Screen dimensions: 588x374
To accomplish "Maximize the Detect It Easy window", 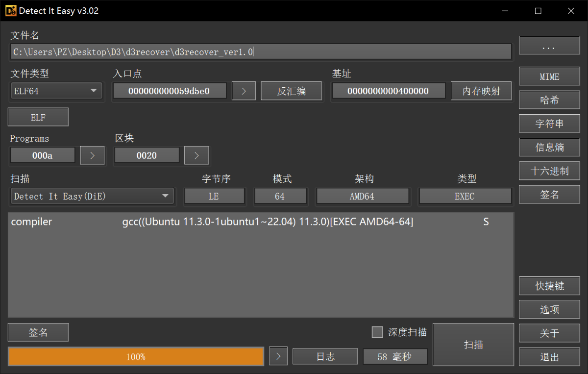I will [x=538, y=11].
